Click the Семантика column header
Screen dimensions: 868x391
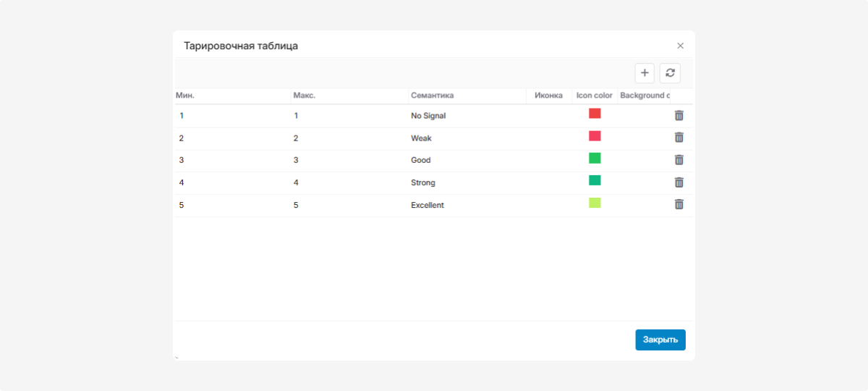[432, 96]
